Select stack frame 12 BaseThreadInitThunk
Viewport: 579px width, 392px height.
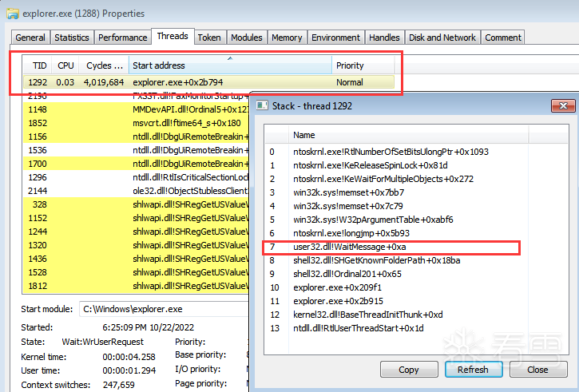click(x=397, y=315)
